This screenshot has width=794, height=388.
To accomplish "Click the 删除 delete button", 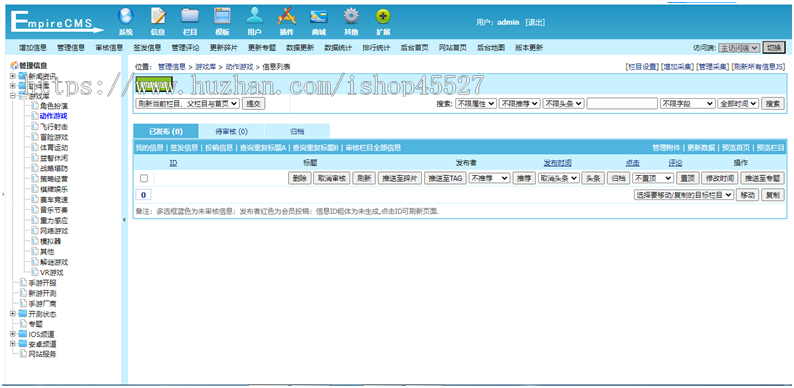I will (299, 178).
